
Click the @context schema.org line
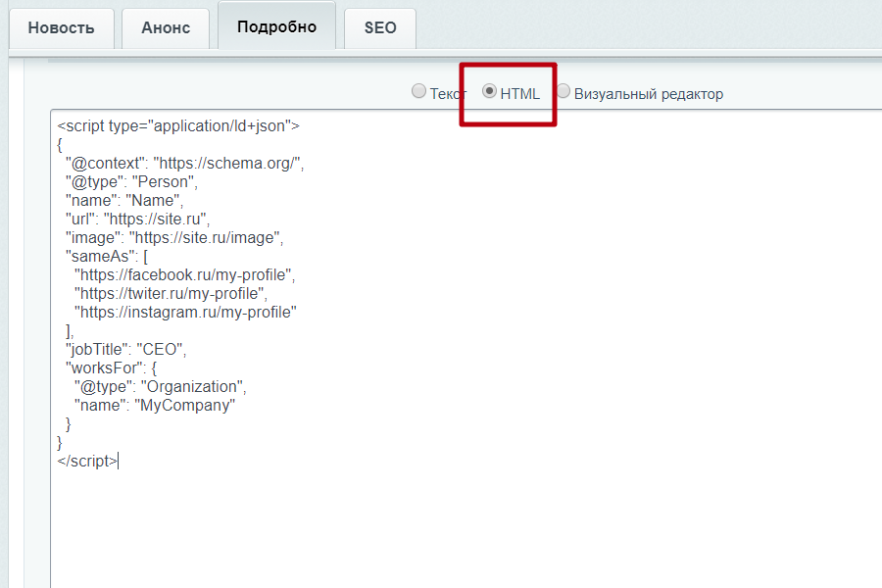181,163
